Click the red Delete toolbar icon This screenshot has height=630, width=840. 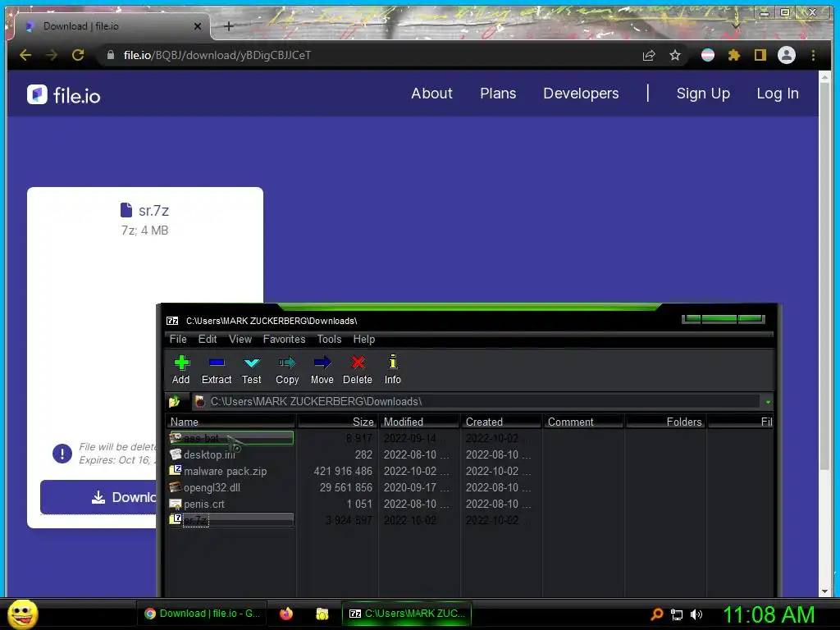click(x=358, y=370)
